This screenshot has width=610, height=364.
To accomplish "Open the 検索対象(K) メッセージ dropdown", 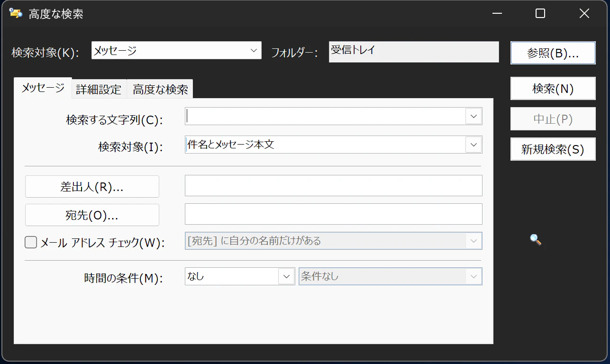I will (176, 50).
